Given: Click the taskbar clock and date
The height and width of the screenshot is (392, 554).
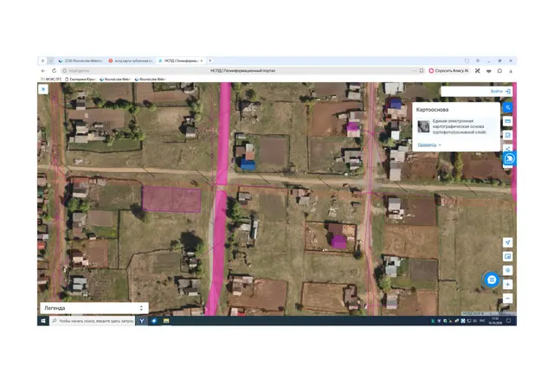Looking at the screenshot, I should pyautogui.click(x=495, y=321).
